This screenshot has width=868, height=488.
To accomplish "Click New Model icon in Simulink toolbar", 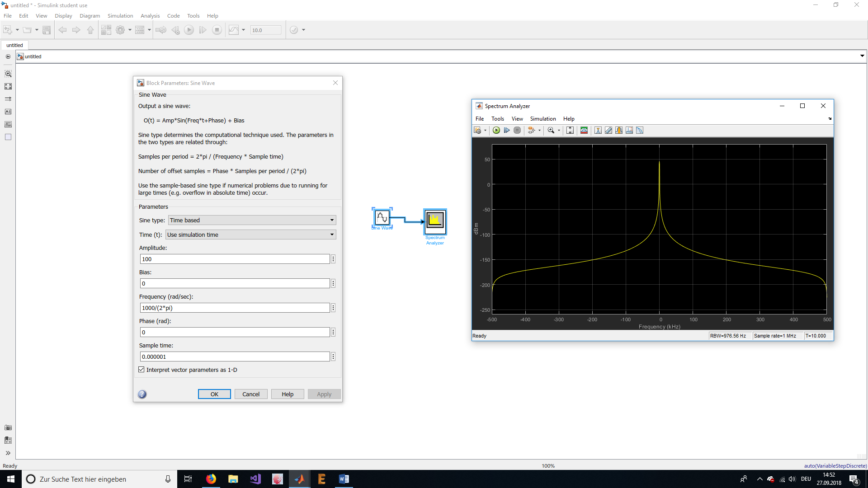I will (x=8, y=30).
